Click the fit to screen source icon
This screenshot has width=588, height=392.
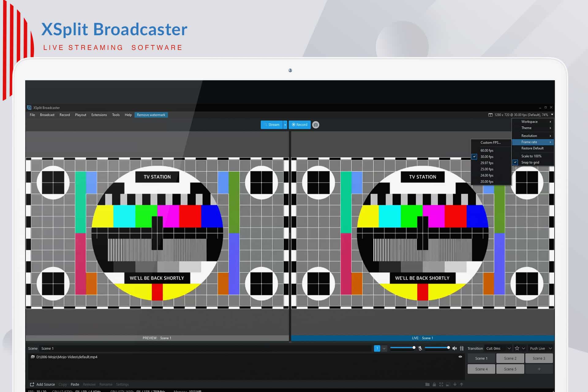point(441,384)
